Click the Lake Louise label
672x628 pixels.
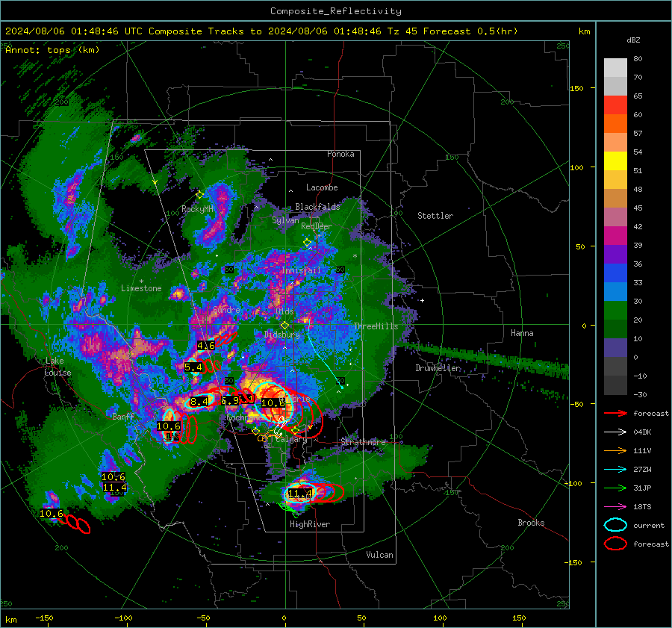click(x=57, y=367)
